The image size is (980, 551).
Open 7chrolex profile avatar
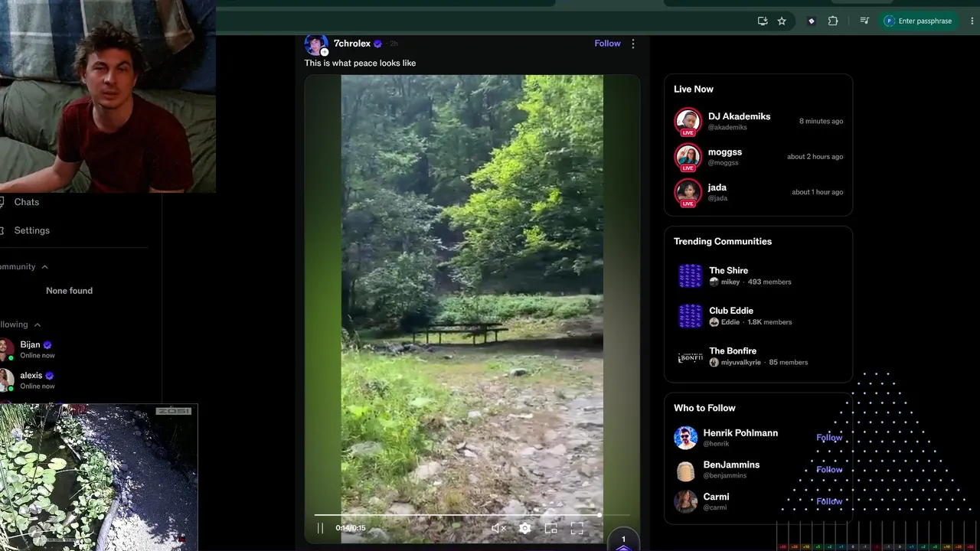(316, 44)
